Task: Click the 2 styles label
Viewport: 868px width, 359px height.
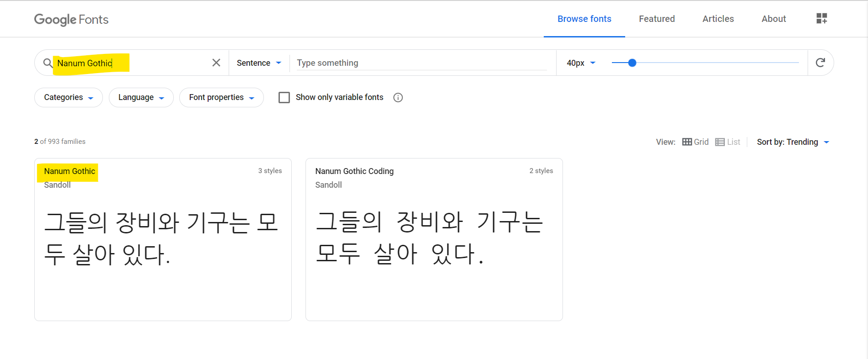Action: pos(541,171)
